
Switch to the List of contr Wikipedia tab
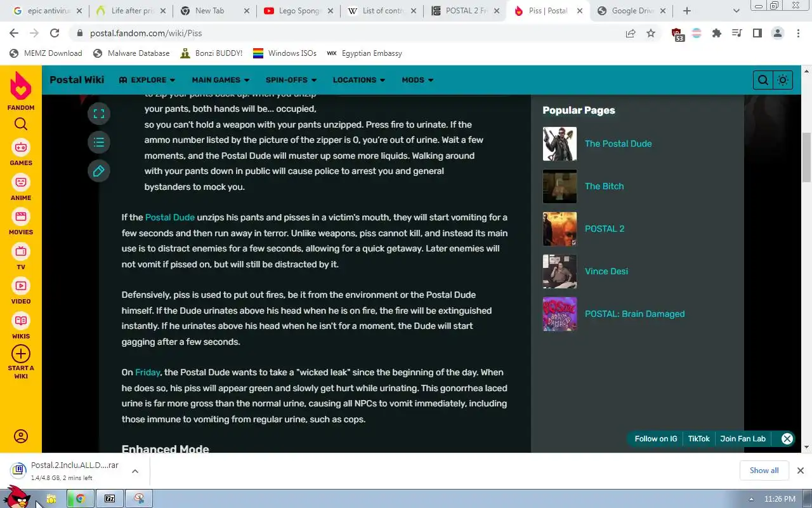coord(383,11)
